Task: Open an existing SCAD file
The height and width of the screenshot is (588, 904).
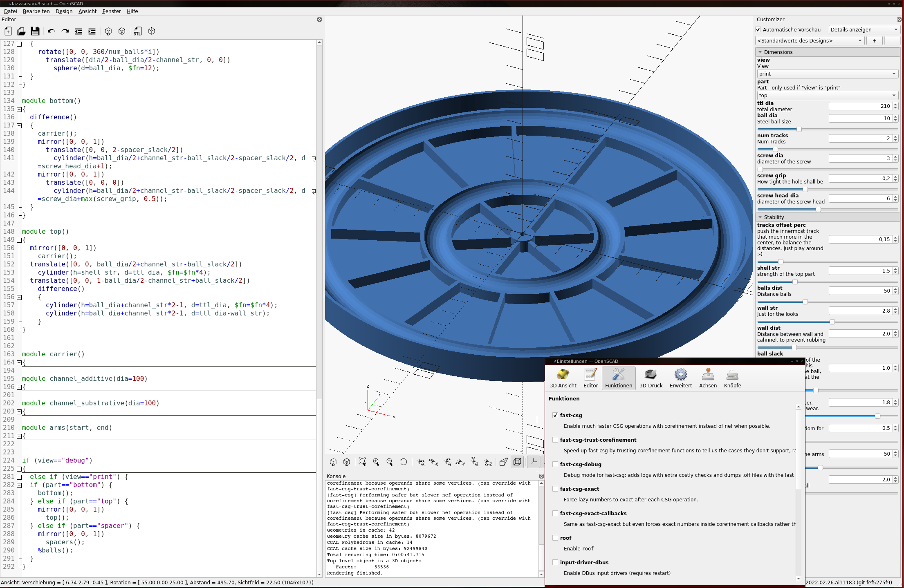Action: click(x=21, y=31)
